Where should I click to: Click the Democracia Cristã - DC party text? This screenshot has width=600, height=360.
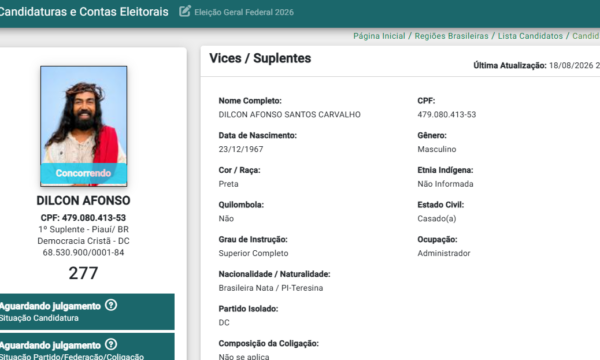pyautogui.click(x=83, y=241)
